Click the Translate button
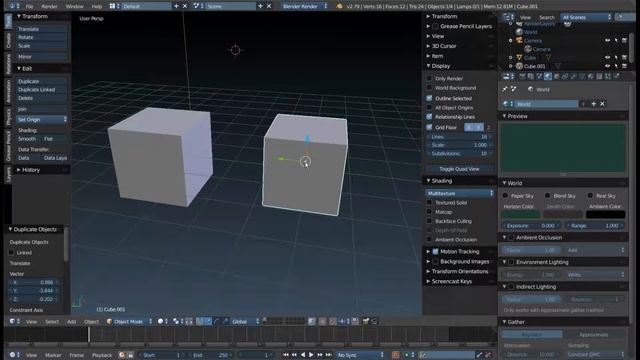The width and height of the screenshot is (640, 360). pos(42,29)
